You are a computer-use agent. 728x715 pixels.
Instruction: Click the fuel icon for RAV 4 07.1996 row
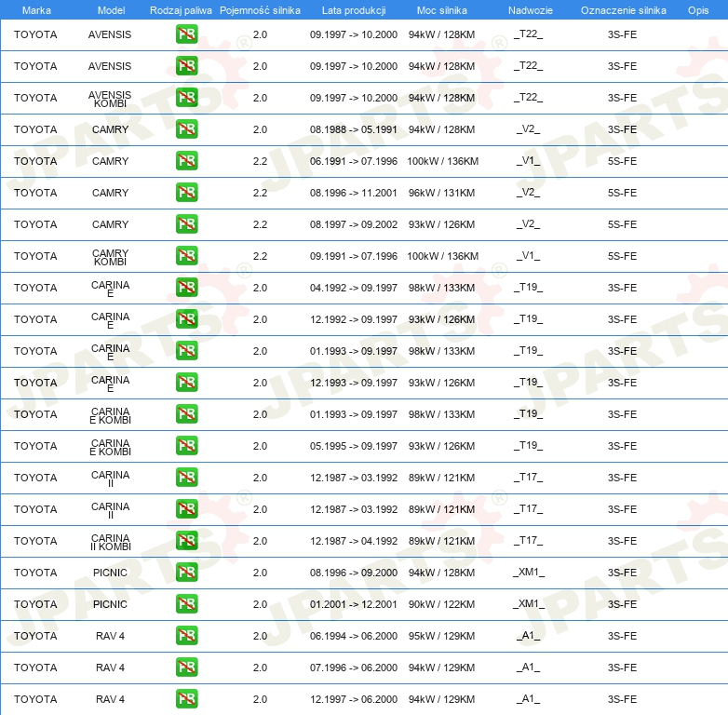point(186,667)
